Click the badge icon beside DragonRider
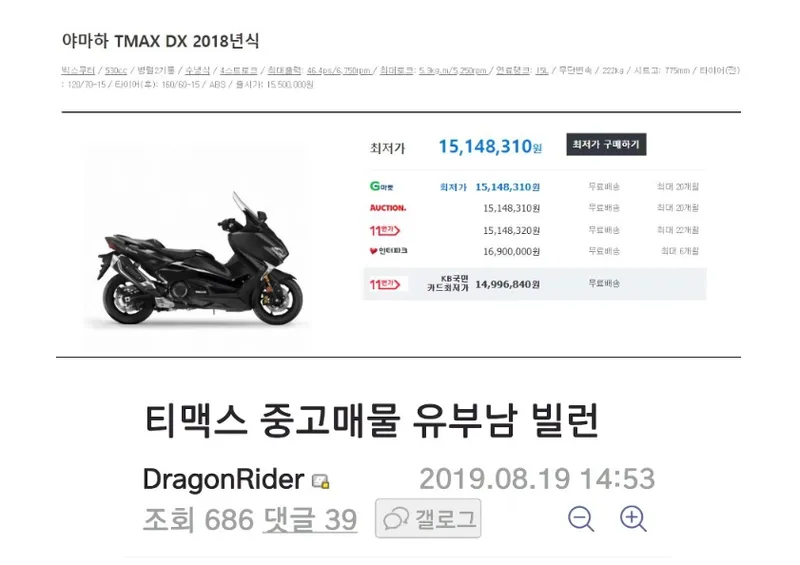800x565 pixels. [320, 481]
